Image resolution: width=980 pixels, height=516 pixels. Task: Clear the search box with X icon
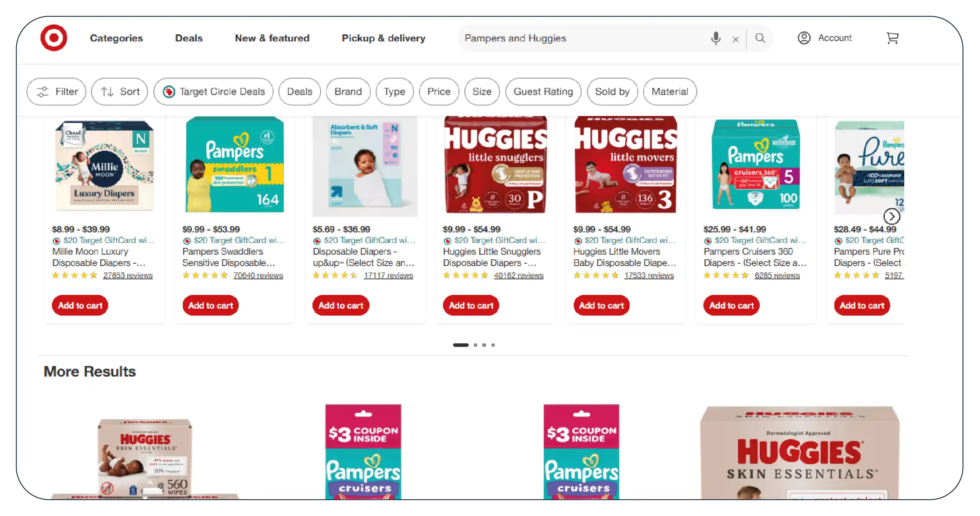point(735,39)
